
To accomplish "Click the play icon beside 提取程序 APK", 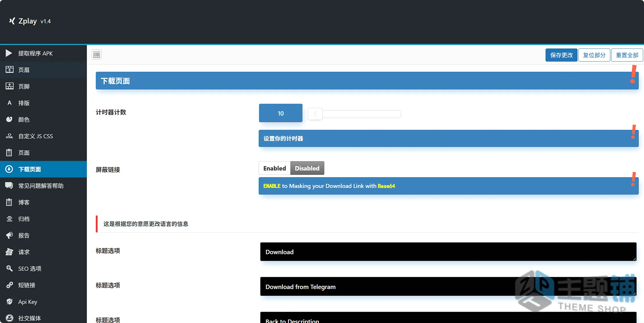I will [x=9, y=53].
